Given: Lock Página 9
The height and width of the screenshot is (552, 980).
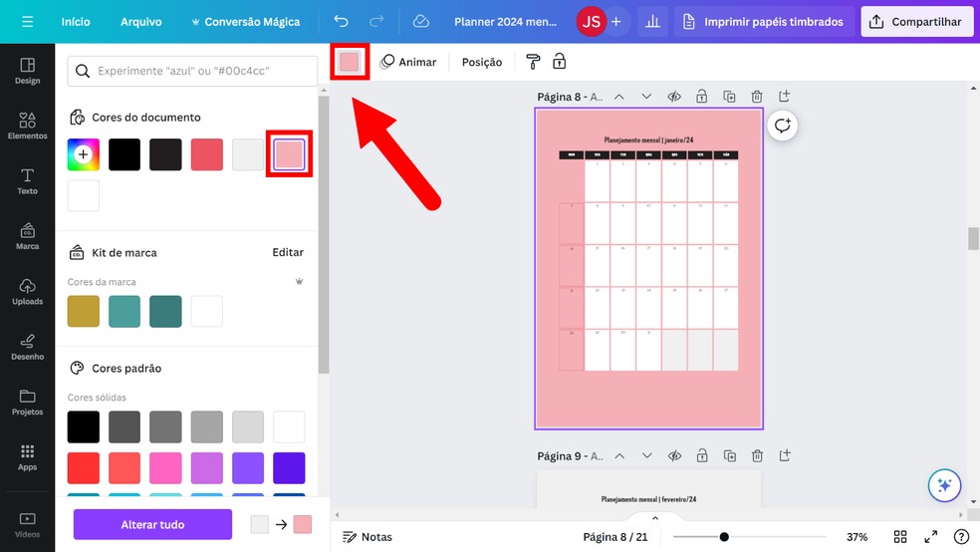Looking at the screenshot, I should [x=702, y=455].
